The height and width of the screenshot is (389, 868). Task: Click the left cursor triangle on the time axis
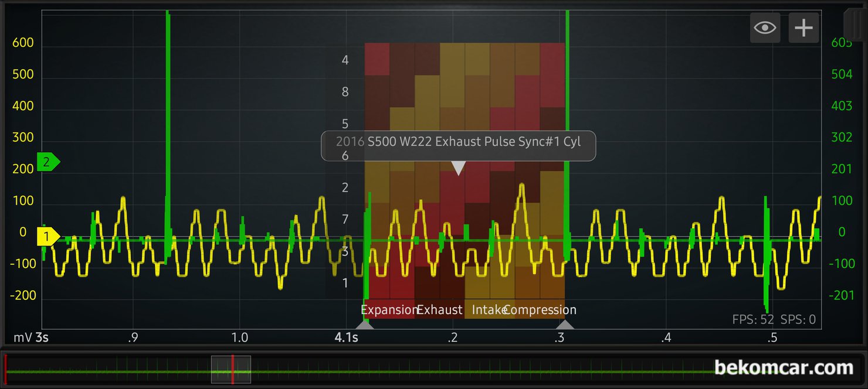click(364, 324)
